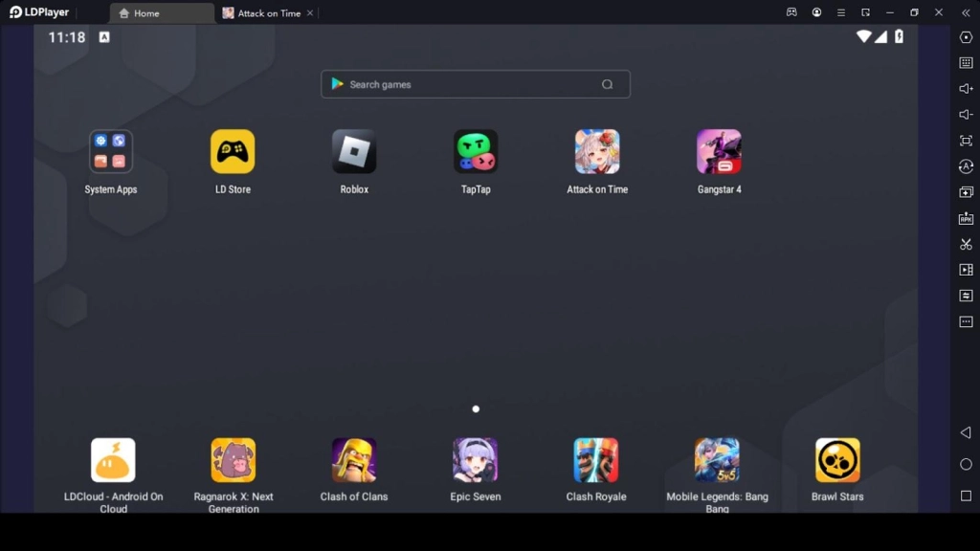Take a screenshot with scissors icon
980x551 pixels.
coord(966,244)
